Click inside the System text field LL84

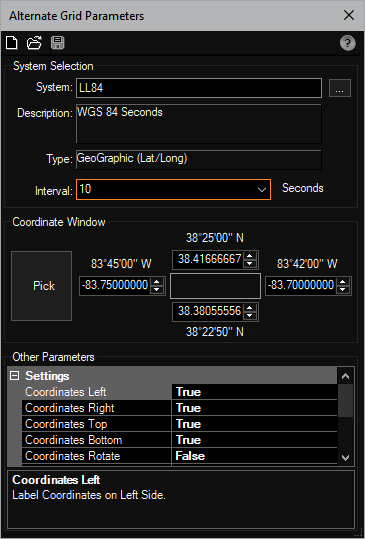click(199, 88)
